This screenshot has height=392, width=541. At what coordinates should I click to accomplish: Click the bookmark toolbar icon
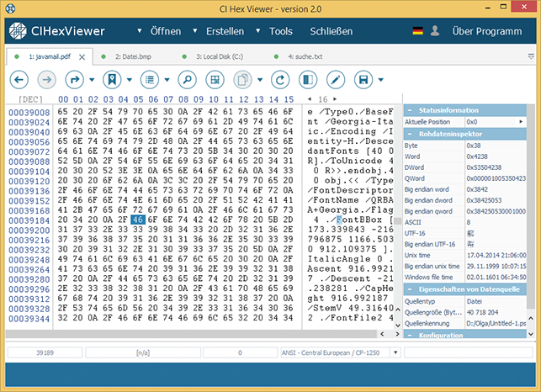[x=112, y=80]
